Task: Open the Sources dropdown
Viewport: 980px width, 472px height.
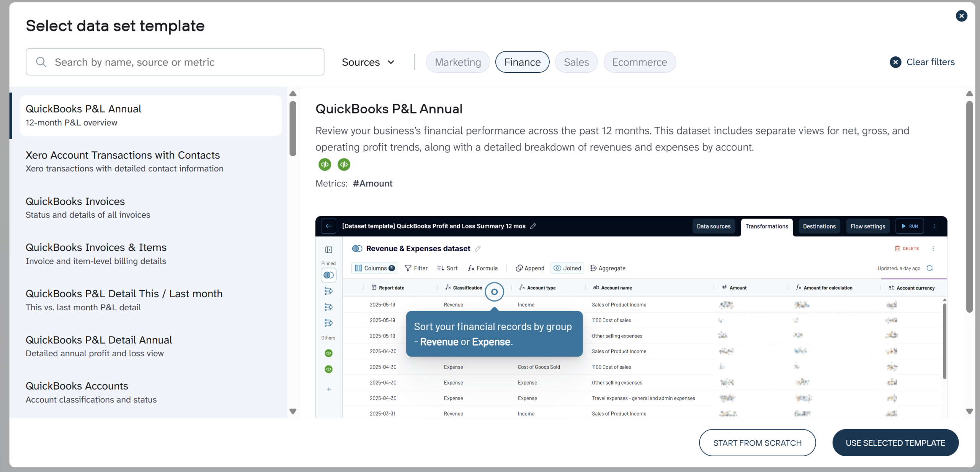Action: pyautogui.click(x=368, y=62)
